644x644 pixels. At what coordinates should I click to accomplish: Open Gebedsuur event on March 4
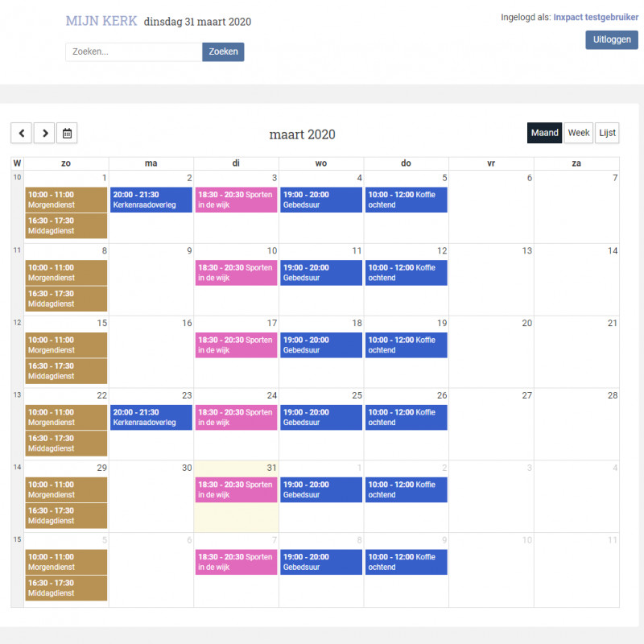[321, 200]
